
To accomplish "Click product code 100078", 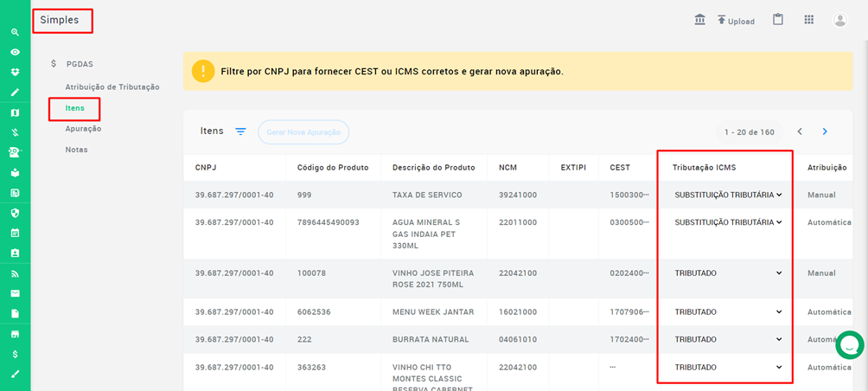I will [x=310, y=273].
